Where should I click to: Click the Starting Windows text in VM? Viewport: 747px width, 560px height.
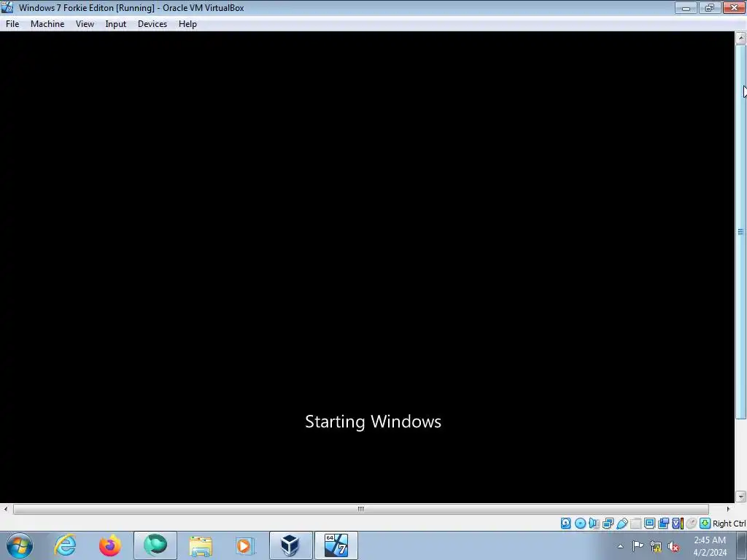(373, 421)
